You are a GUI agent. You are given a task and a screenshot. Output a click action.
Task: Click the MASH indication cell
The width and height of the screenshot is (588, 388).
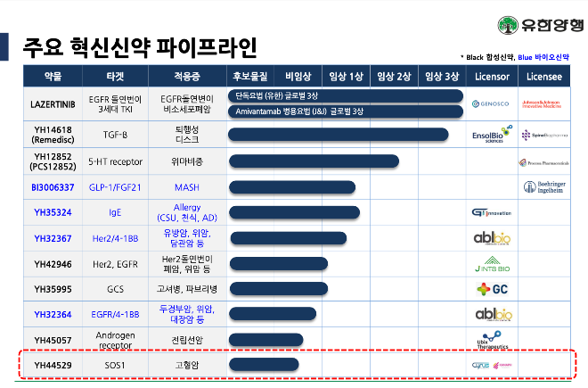point(187,187)
